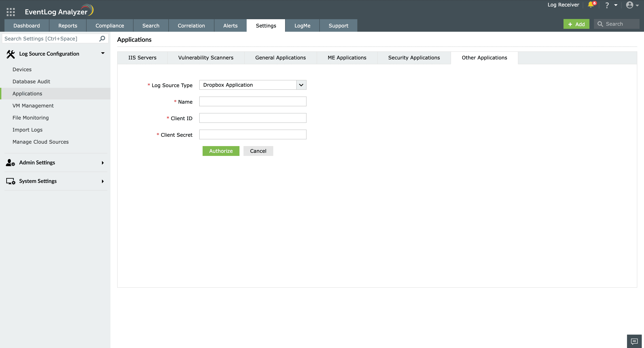Select Manage Cloud Sources in sidebar
The image size is (644, 348).
[x=40, y=142]
